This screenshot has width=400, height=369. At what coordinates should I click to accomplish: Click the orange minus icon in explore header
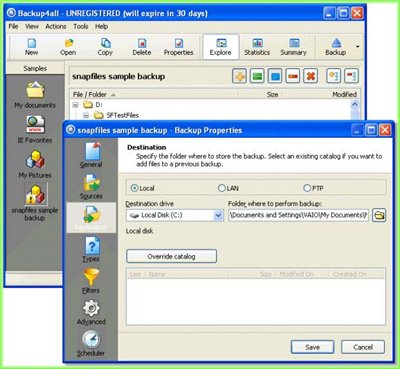coord(292,76)
